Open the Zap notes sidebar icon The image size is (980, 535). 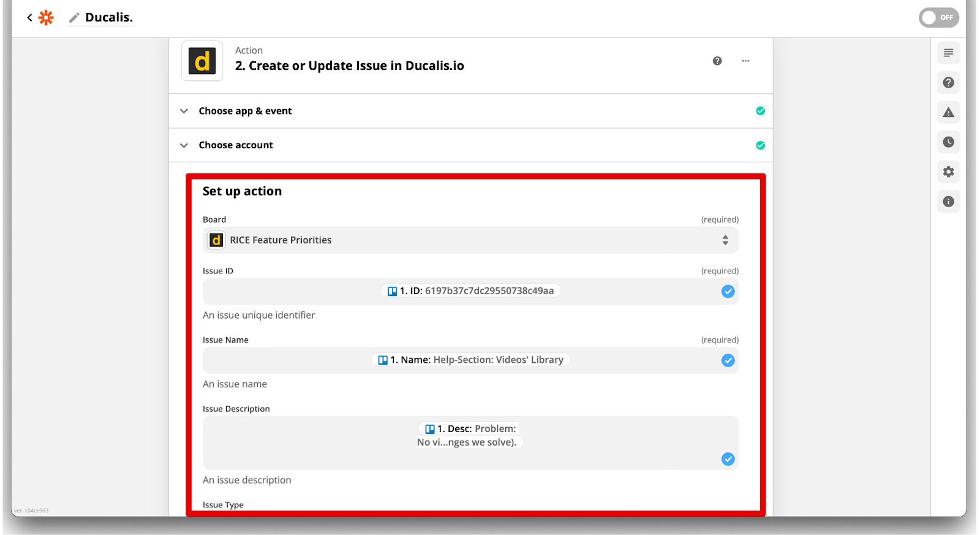pyautogui.click(x=948, y=53)
